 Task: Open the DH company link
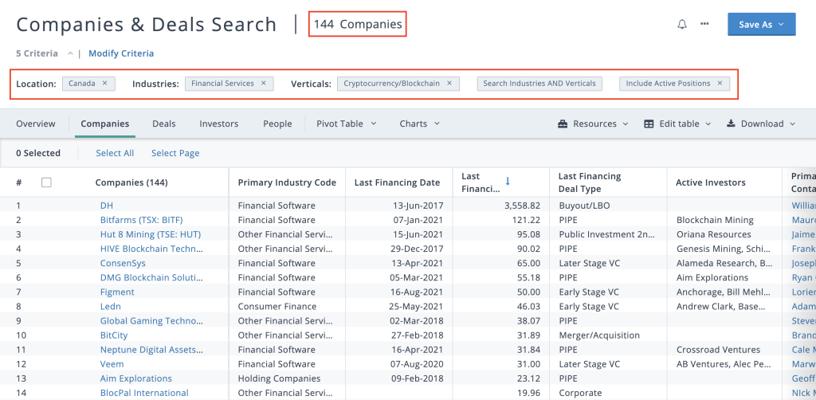[x=106, y=205]
